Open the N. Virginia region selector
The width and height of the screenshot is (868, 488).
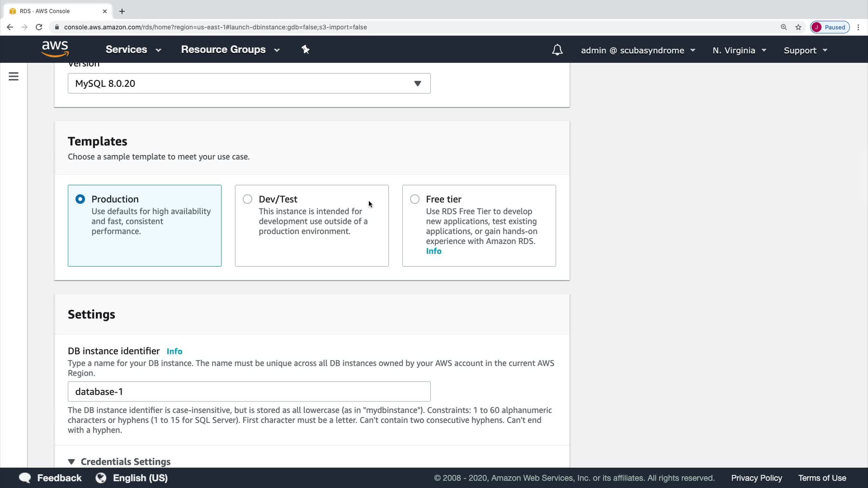tap(740, 50)
